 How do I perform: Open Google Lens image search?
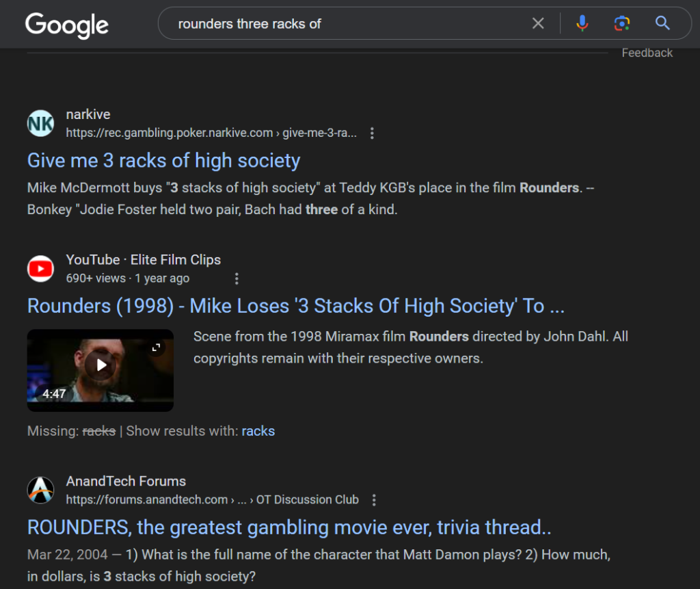[x=621, y=24]
